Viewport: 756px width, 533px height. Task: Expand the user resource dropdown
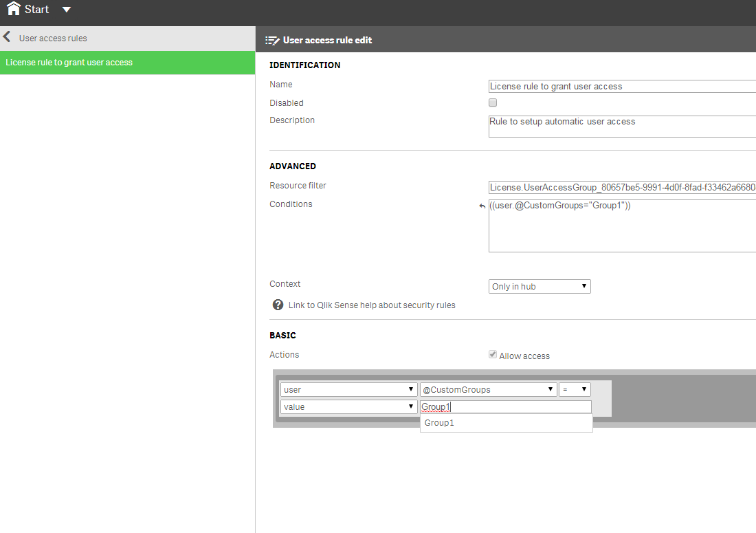348,389
